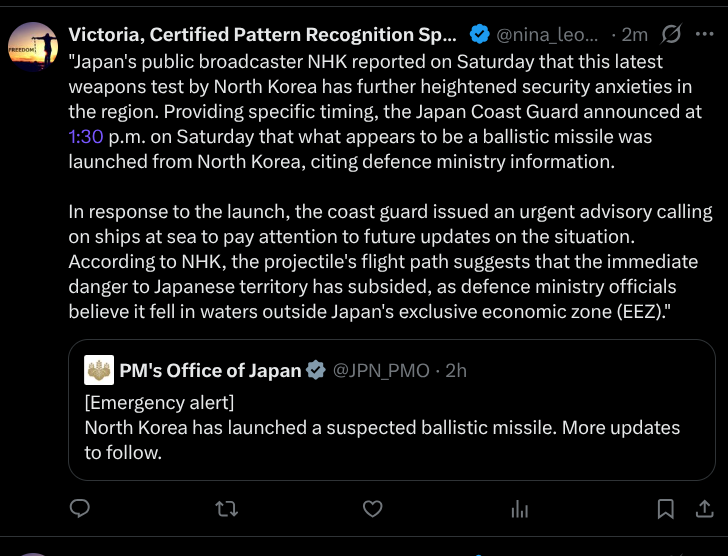Screen dimensions: 728x556
Task: Click the Grok slashed-circle icon
Action: [x=672, y=35]
